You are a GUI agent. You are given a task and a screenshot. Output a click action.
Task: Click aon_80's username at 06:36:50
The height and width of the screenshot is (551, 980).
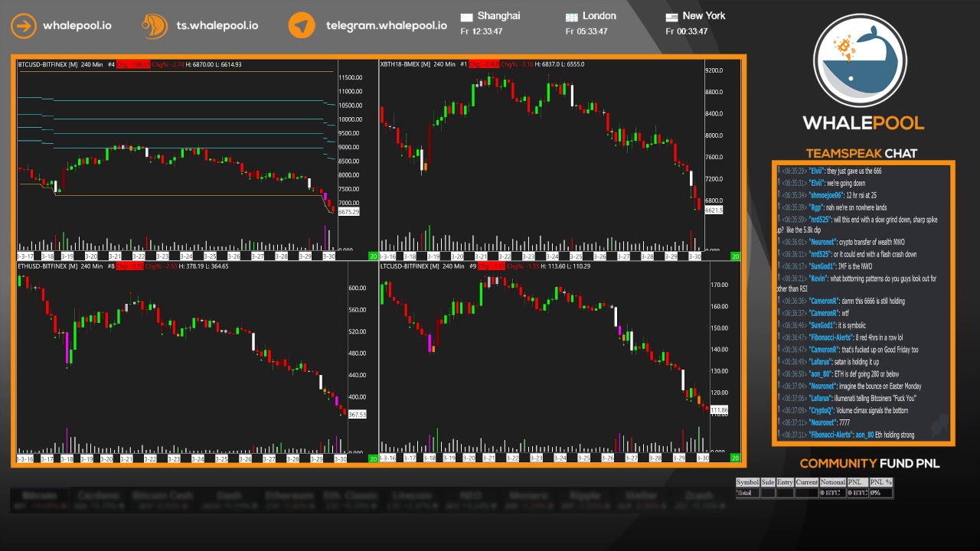point(821,374)
